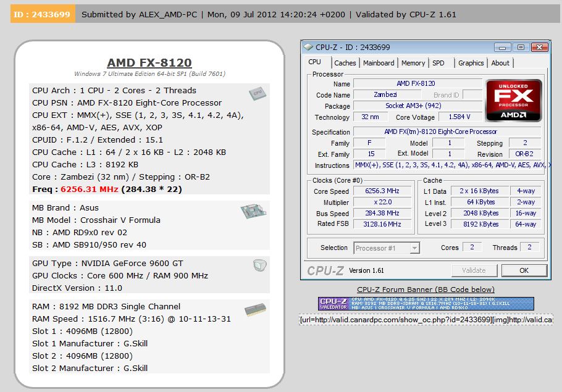Open the AMD FX-8120 heading link
562x392 pixels.
(149, 63)
